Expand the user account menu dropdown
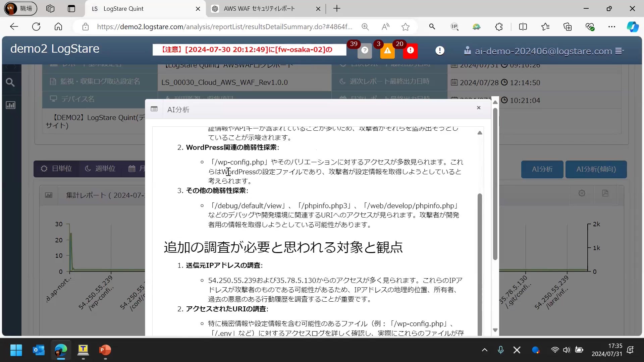644x362 pixels. point(619,51)
